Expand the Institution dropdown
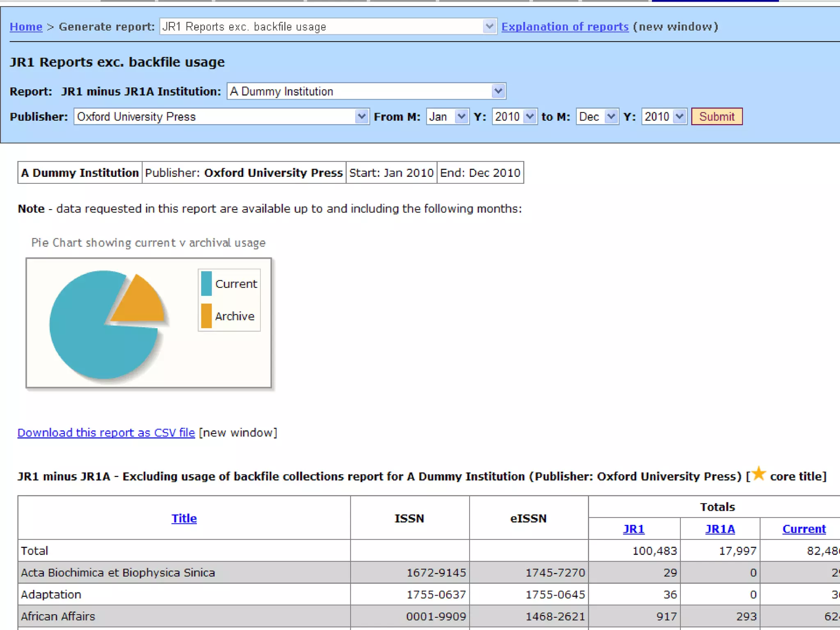The width and height of the screenshot is (840, 630). [x=366, y=91]
